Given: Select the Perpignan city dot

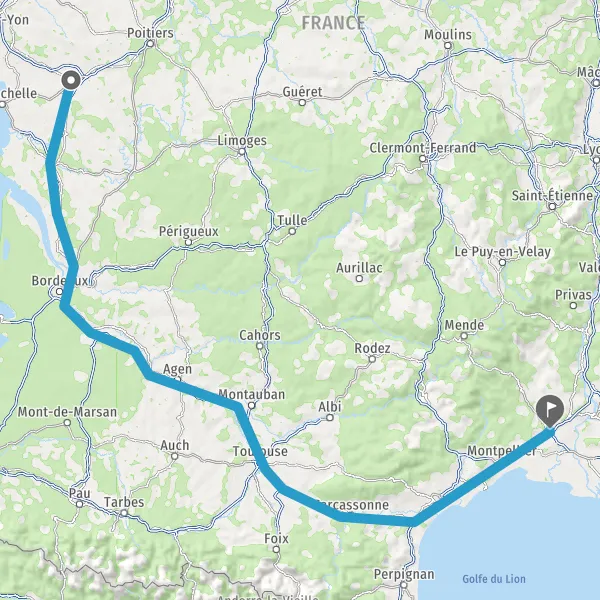Looking at the screenshot, I should (x=404, y=585).
